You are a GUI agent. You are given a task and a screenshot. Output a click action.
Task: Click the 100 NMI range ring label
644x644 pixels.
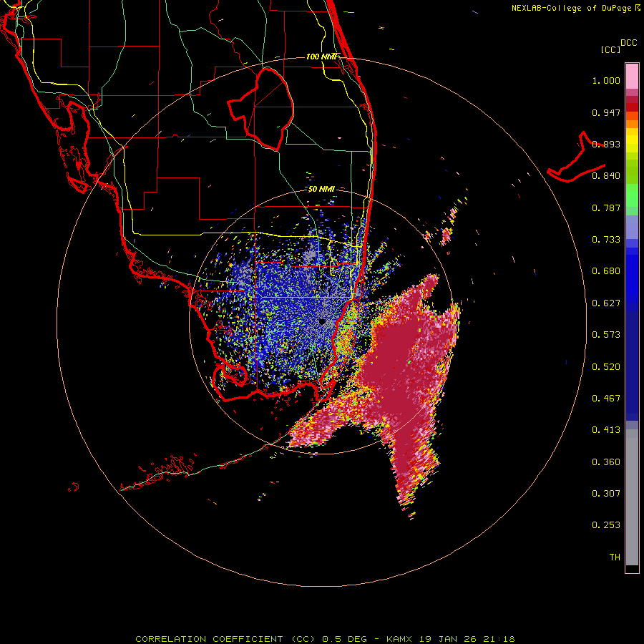pyautogui.click(x=321, y=57)
